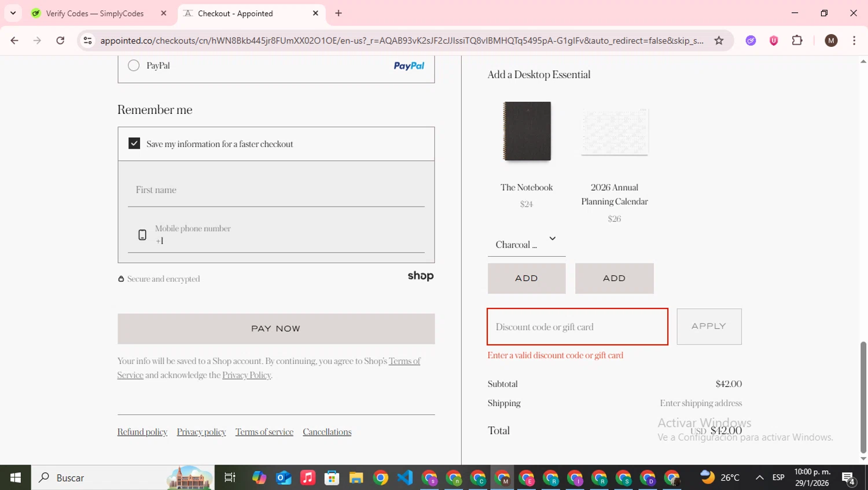Switch to the Chrome window with the D profile
The width and height of the screenshot is (868, 490).
(x=648, y=478)
